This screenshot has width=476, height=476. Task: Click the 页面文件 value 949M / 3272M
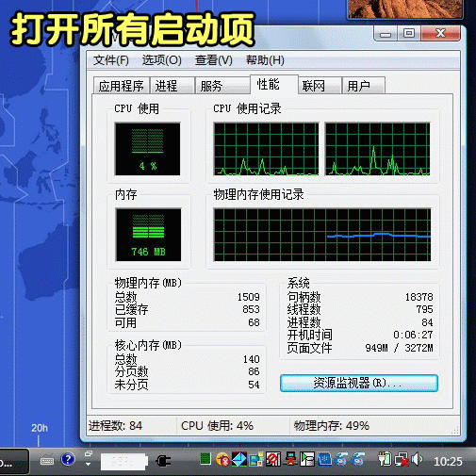click(x=399, y=348)
